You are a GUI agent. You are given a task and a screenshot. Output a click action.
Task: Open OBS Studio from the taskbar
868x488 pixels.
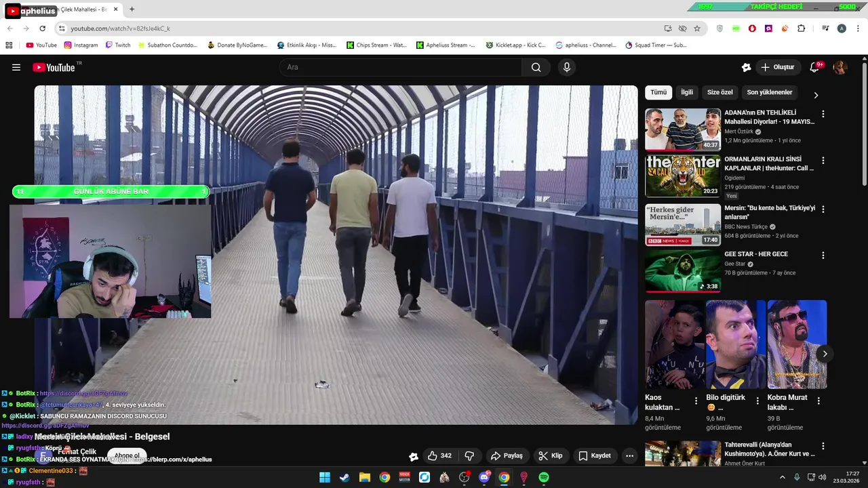pos(465,477)
